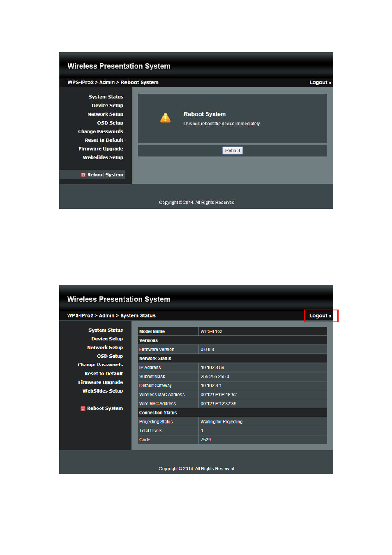Click the Wire MAC Address label cell

[168, 404]
